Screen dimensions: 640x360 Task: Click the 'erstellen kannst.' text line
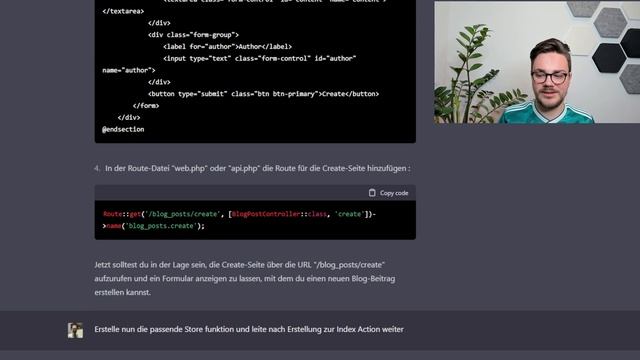click(x=122, y=292)
